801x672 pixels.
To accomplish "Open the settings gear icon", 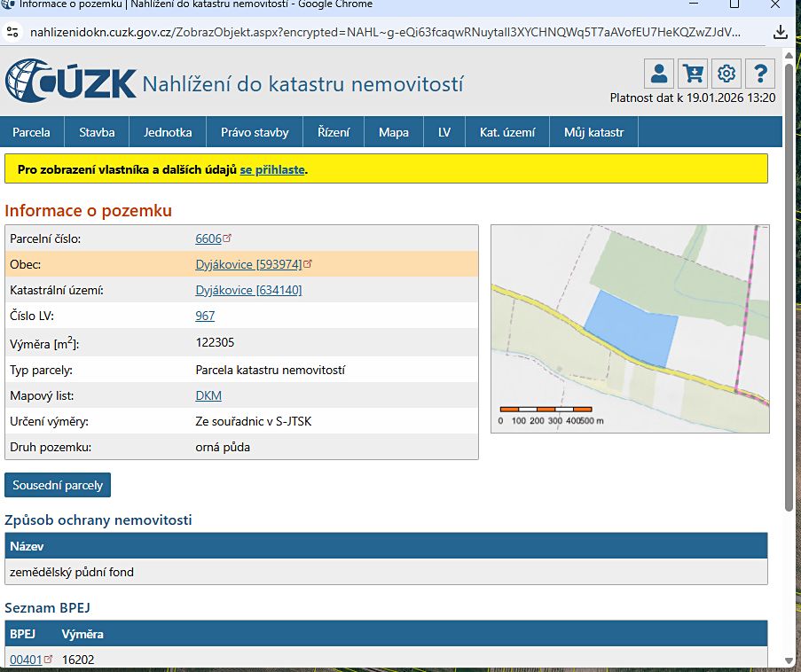I will coord(726,74).
